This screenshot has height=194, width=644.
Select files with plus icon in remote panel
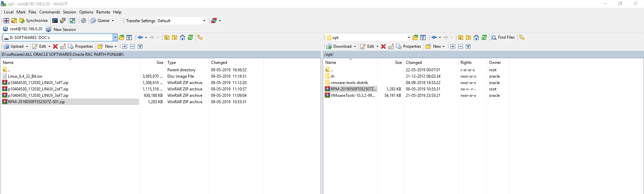[x=453, y=46]
